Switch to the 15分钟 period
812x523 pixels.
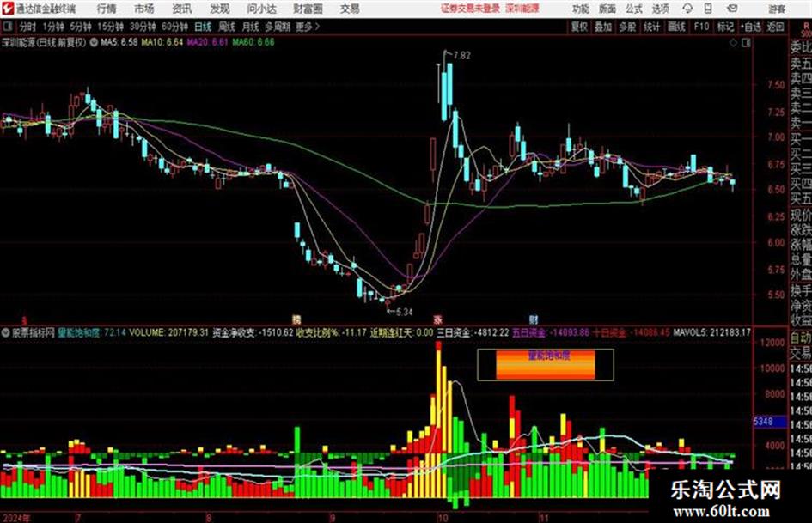[x=110, y=27]
